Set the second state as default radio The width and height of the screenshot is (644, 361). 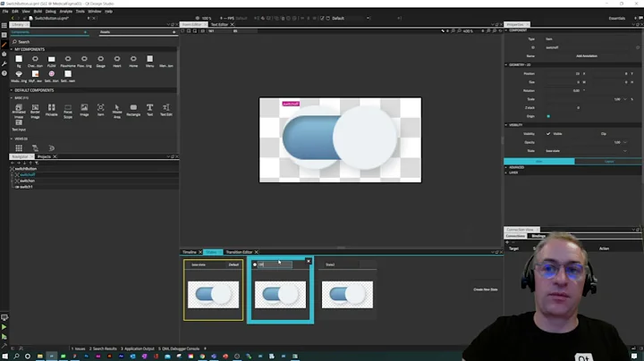click(x=255, y=264)
